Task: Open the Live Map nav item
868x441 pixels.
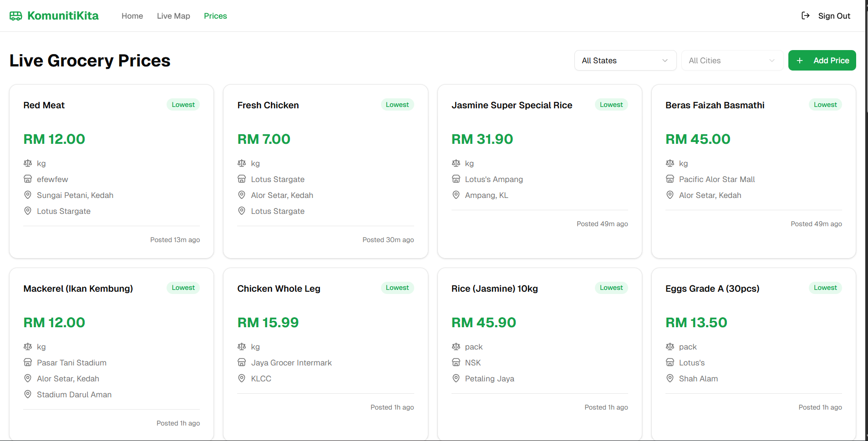Action: pyautogui.click(x=173, y=16)
